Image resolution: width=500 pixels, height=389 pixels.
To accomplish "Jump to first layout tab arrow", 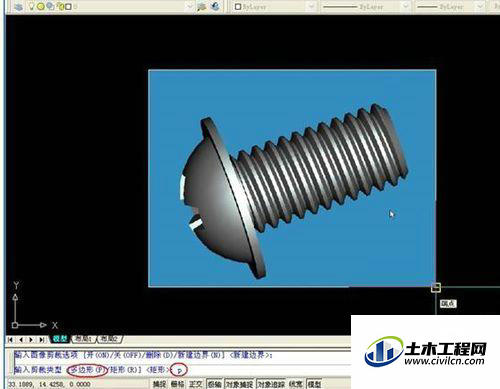I will tap(10, 339).
